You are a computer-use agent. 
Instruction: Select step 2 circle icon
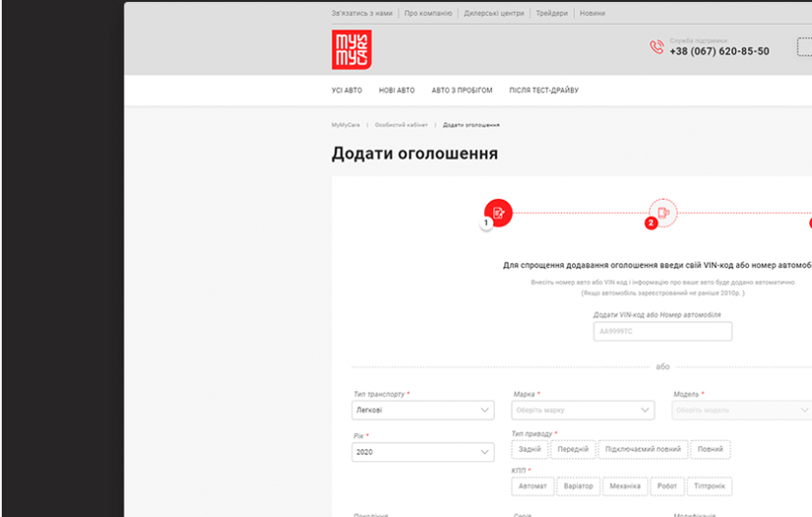663,213
